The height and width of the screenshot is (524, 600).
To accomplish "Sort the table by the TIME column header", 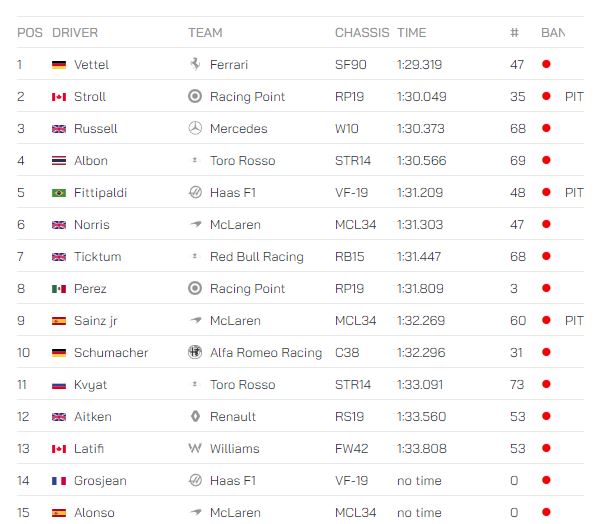I will coord(412,33).
